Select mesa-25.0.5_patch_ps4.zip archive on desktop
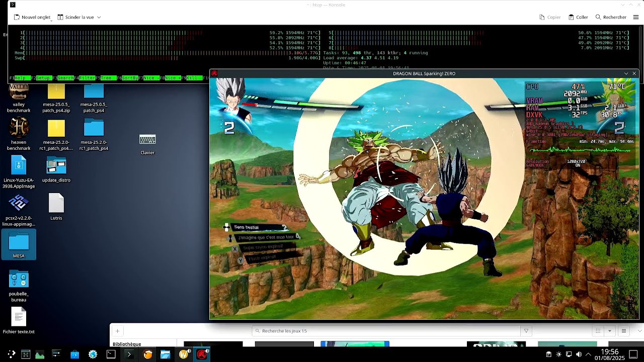644x362 pixels. point(56,99)
